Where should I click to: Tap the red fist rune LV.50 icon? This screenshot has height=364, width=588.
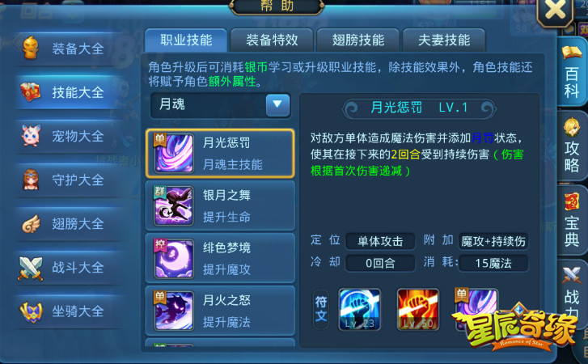[418, 309]
